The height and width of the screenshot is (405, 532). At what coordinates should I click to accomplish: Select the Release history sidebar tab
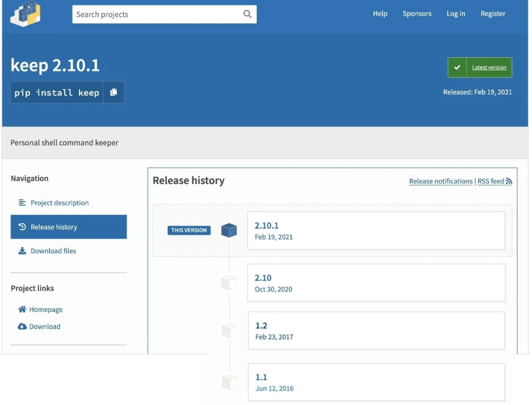[54, 227]
